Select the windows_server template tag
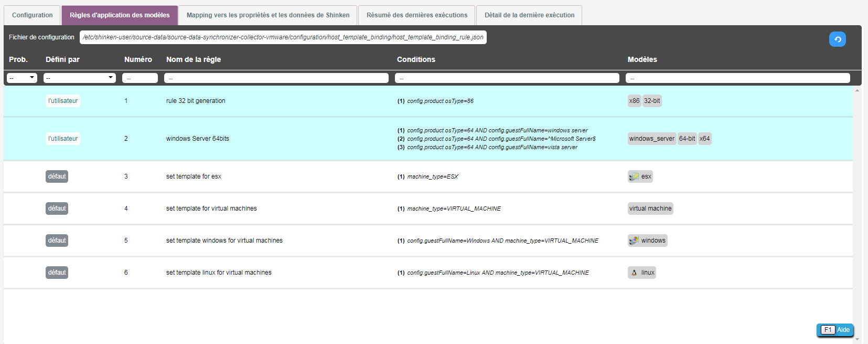 [x=651, y=139]
